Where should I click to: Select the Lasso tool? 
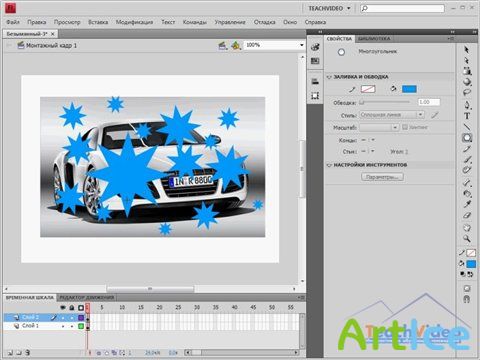(x=467, y=93)
